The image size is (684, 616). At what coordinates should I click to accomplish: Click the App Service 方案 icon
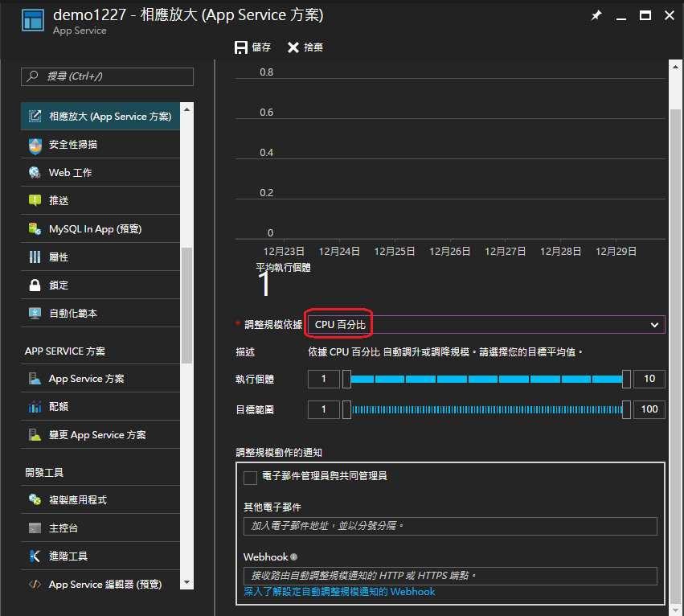pos(35,379)
